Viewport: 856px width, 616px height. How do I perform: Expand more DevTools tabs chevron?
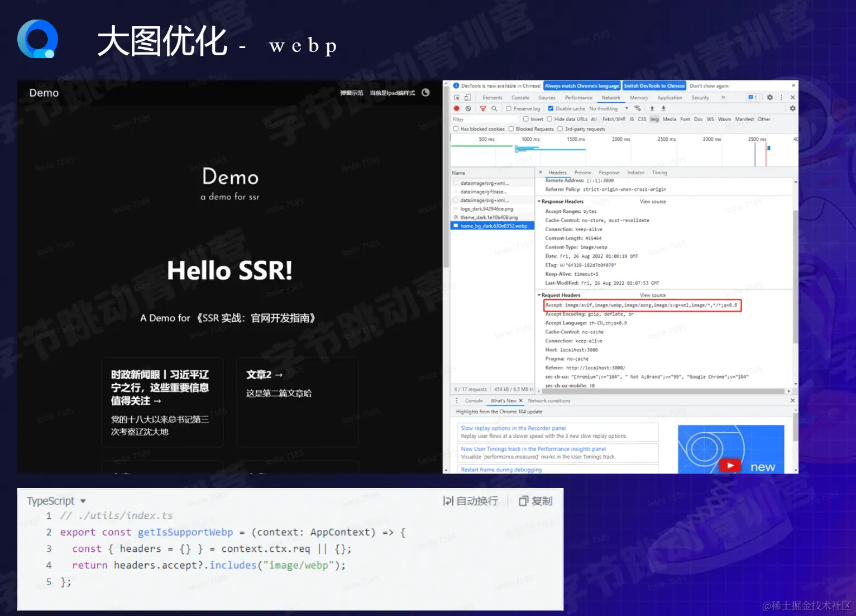tap(723, 97)
